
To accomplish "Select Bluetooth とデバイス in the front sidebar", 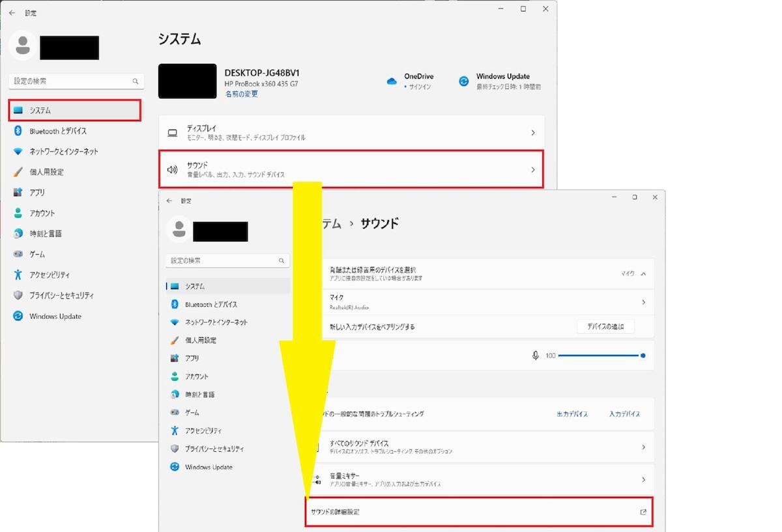I will coord(210,304).
